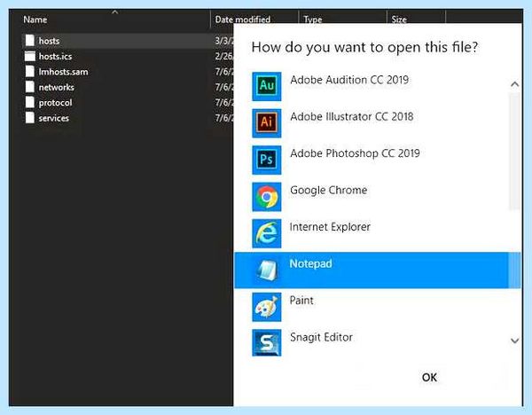The width and height of the screenshot is (532, 415).
Task: Select the services file name
Action: coord(53,118)
